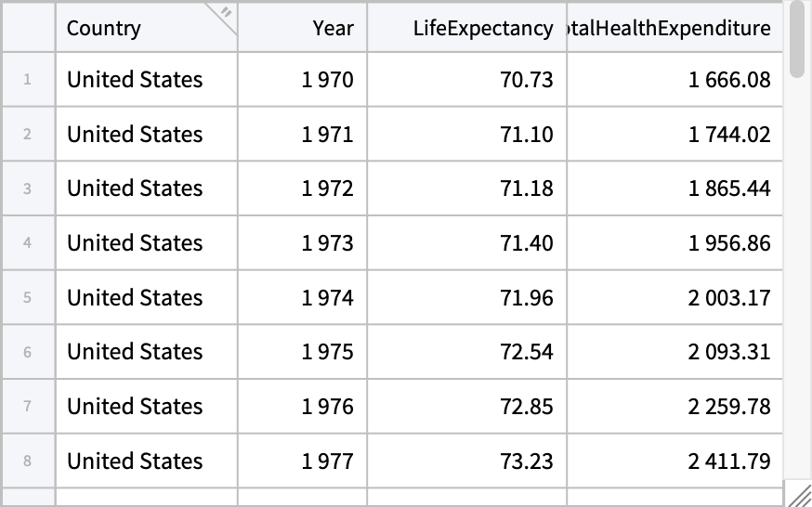Select the Year column header

click(x=303, y=28)
